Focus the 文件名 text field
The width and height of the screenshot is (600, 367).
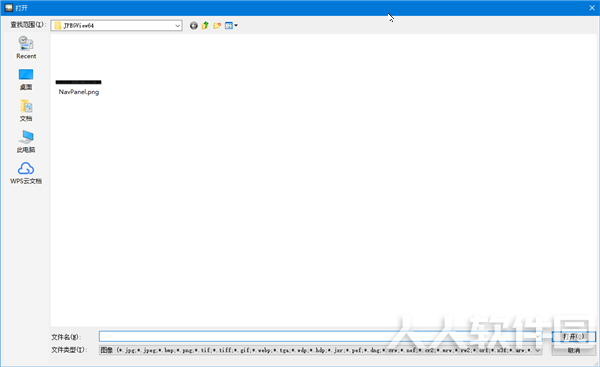316,336
